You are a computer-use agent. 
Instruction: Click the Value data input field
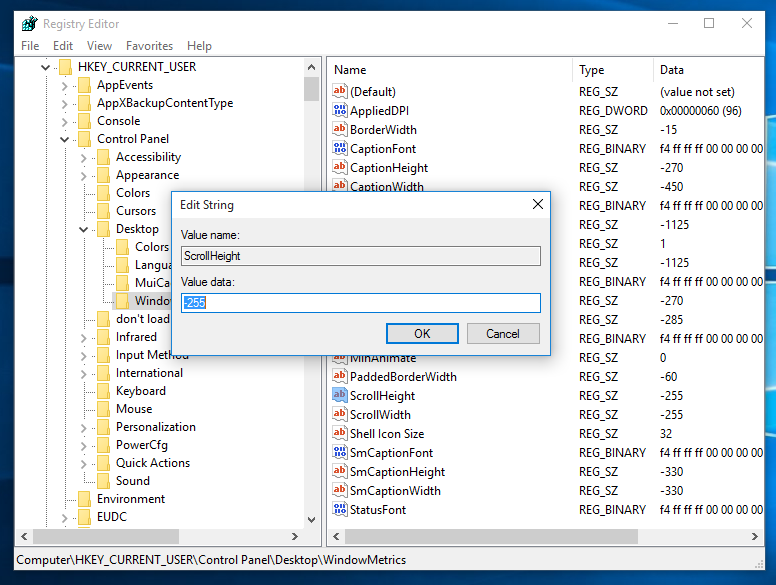point(361,303)
